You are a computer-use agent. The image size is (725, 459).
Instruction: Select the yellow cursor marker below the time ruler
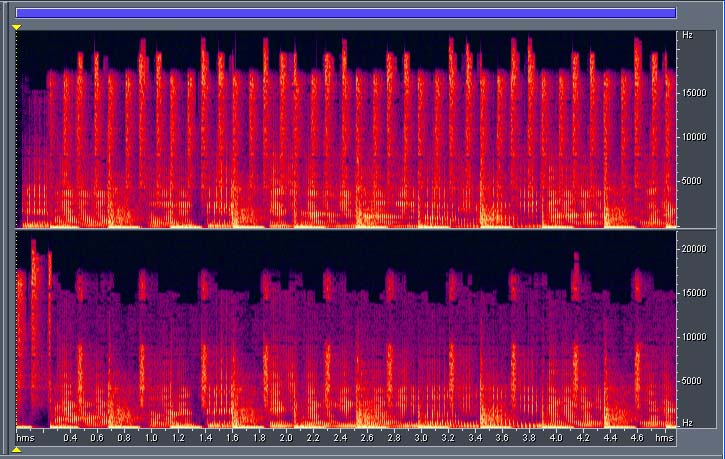point(17,449)
